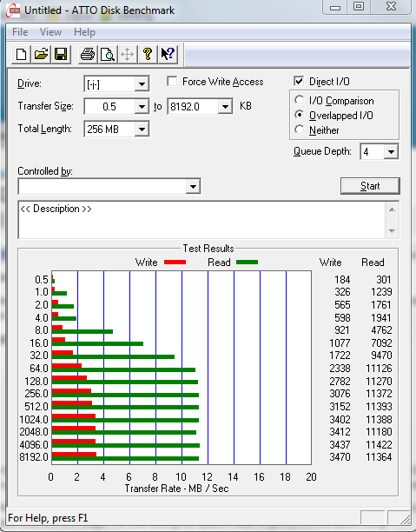
Task: Uncheck the Direct I/O checkbox
Action: coord(299,82)
